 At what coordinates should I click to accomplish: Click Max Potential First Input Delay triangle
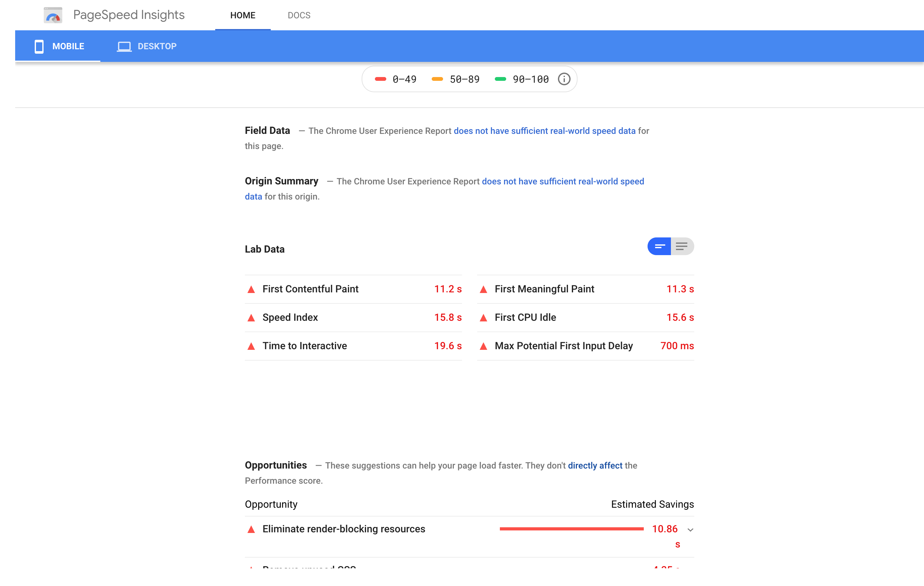click(x=483, y=346)
